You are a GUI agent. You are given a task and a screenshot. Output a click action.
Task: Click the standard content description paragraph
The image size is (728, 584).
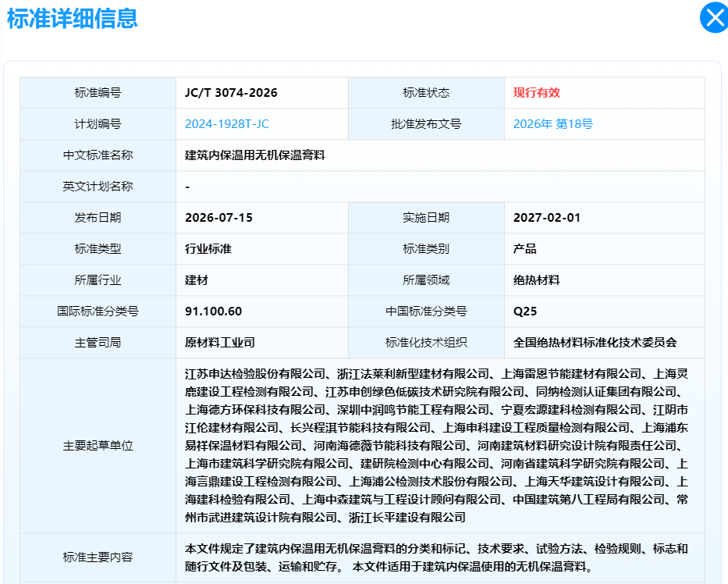(436, 557)
